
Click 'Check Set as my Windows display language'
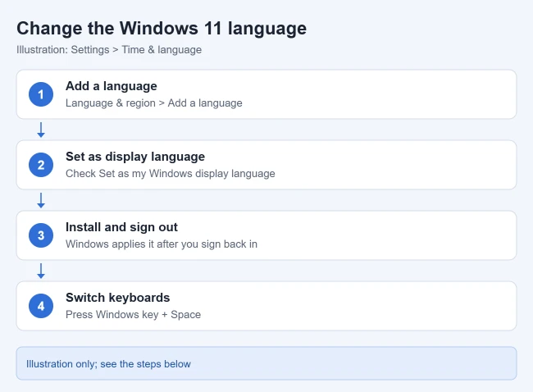[171, 173]
